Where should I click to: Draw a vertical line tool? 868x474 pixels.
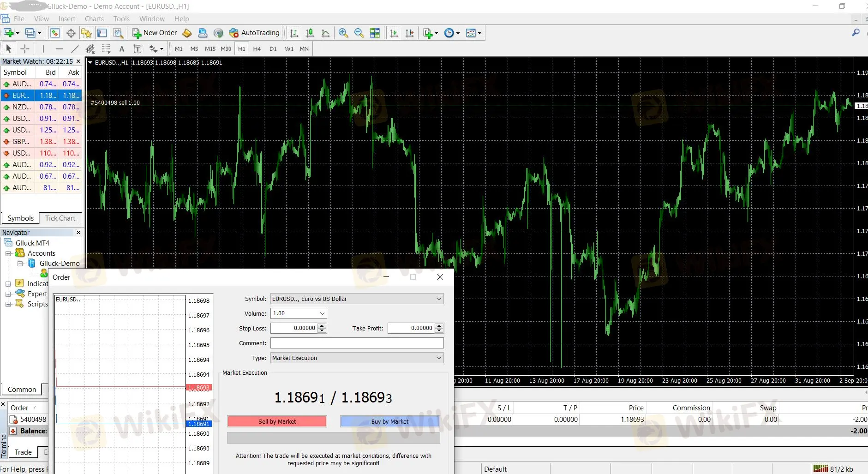43,48
